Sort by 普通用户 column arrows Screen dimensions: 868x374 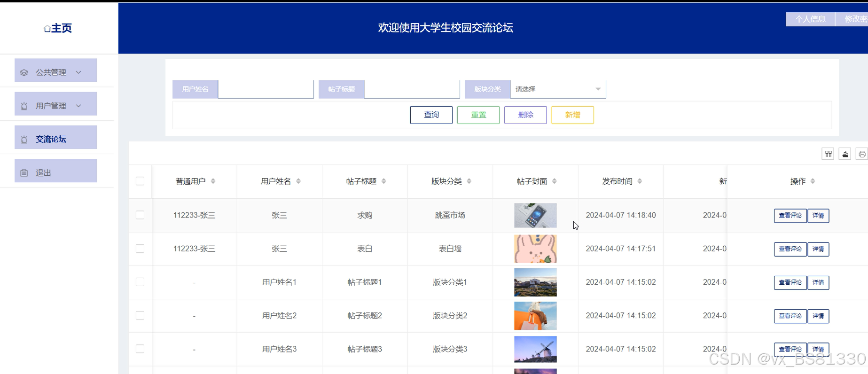coord(213,181)
